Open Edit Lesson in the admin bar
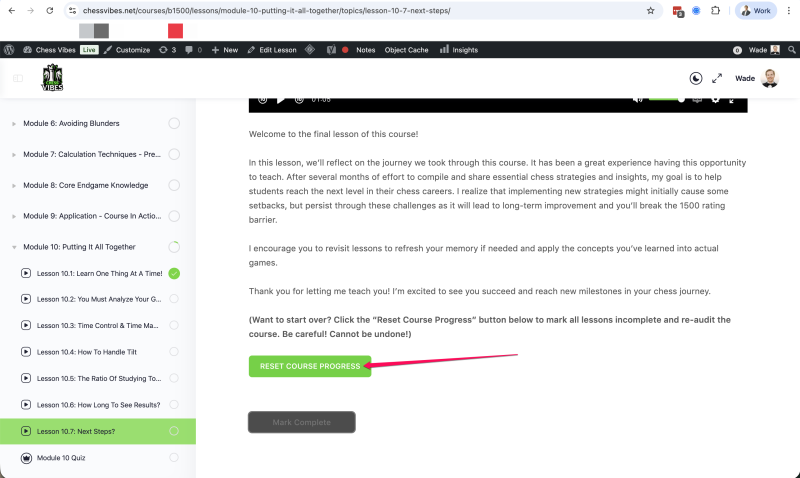The height and width of the screenshot is (478, 800). point(271,49)
